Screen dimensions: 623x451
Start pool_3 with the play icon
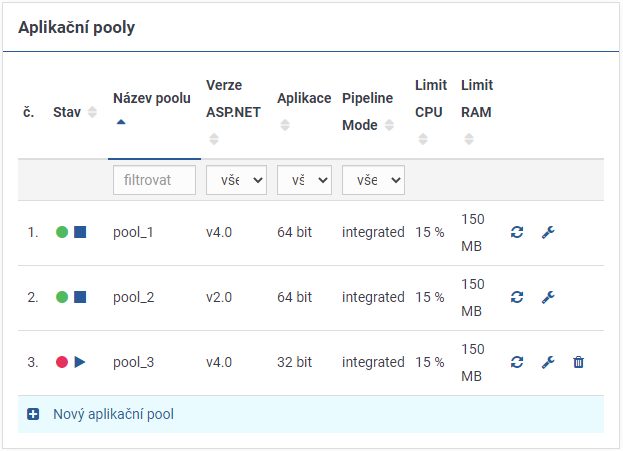click(80, 362)
